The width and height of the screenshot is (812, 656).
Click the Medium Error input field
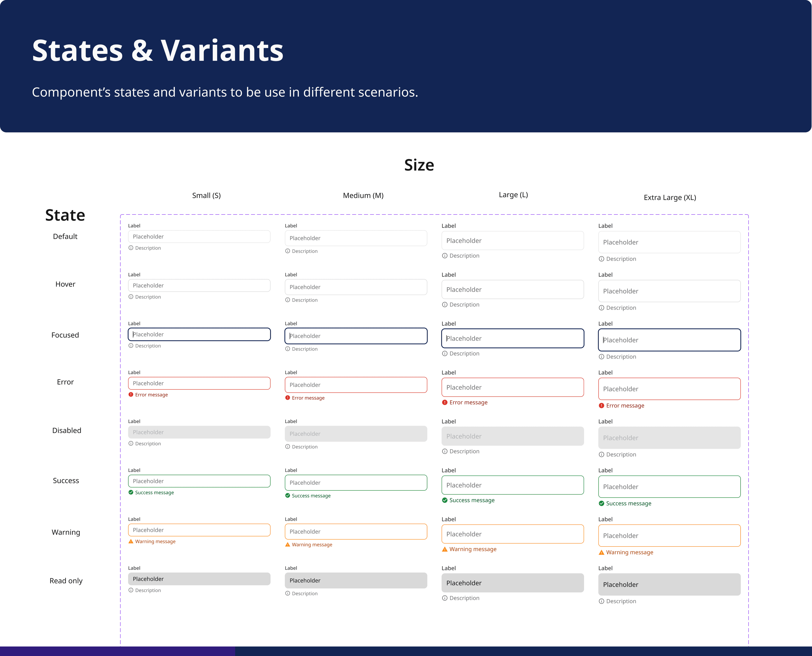click(356, 385)
